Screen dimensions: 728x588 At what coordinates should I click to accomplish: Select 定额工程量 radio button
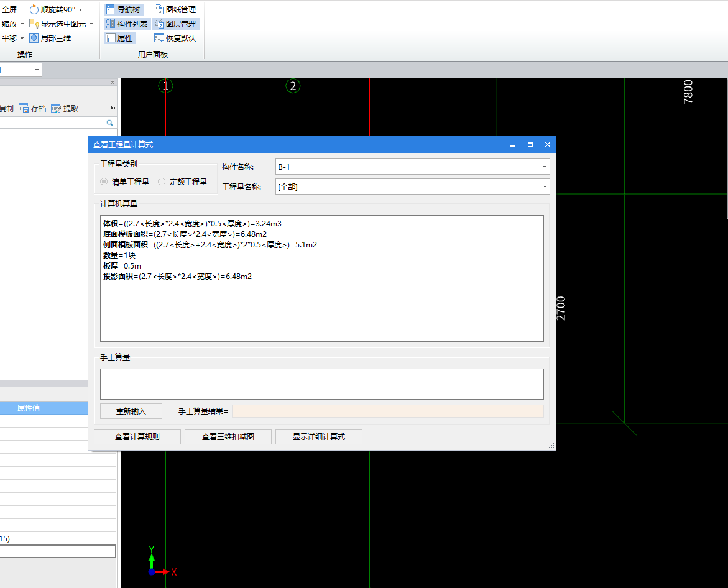[162, 181]
